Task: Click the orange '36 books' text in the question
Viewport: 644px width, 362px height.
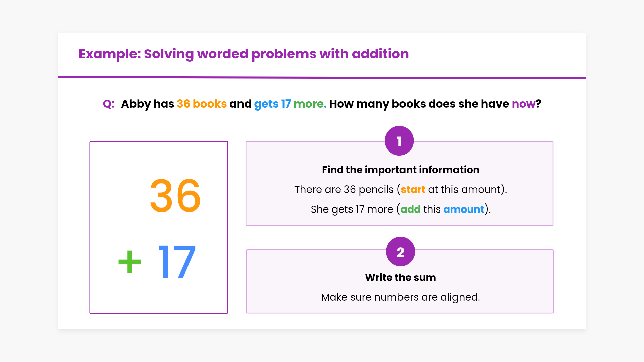Action: point(202,104)
